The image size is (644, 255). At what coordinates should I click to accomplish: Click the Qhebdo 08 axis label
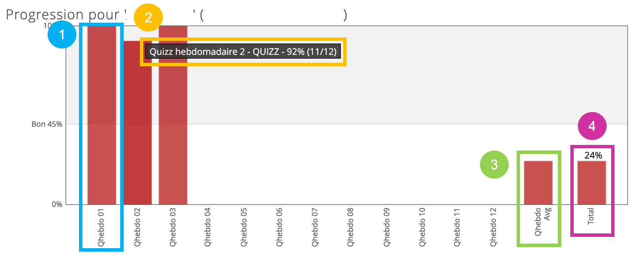(350, 227)
